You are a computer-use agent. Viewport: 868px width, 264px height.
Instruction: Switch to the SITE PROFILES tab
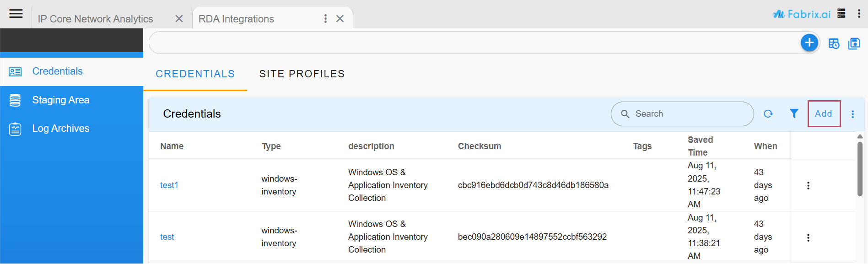pyautogui.click(x=302, y=74)
